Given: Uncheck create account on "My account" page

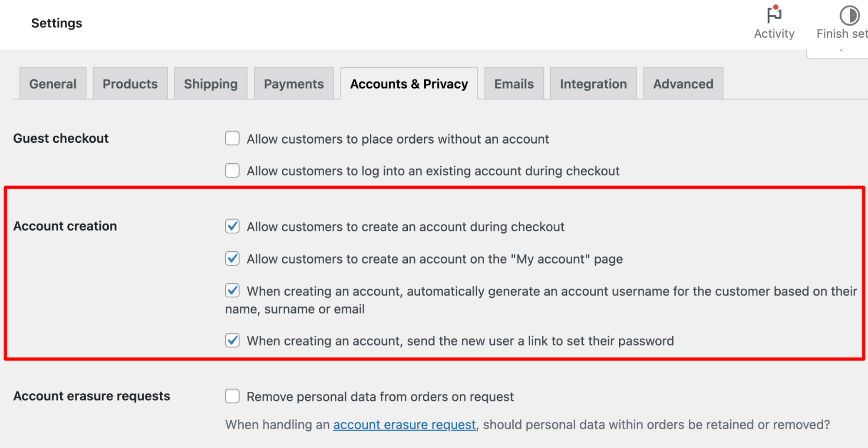Looking at the screenshot, I should (232, 258).
